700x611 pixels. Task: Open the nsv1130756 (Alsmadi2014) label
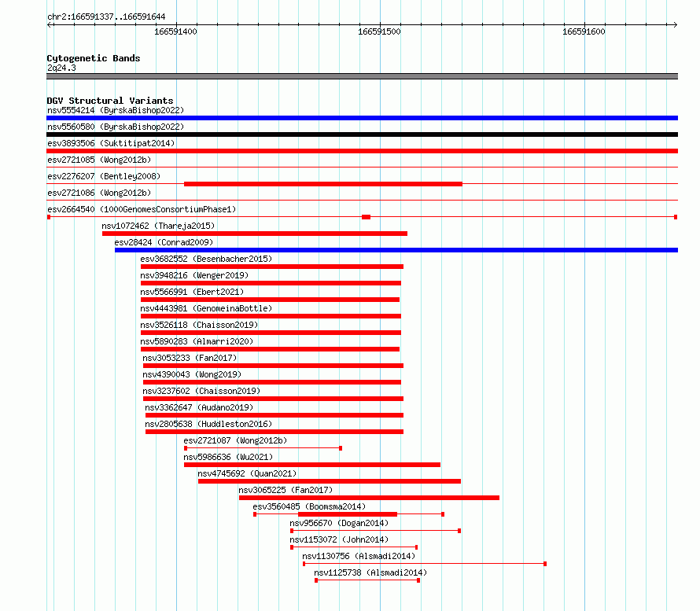359,556
